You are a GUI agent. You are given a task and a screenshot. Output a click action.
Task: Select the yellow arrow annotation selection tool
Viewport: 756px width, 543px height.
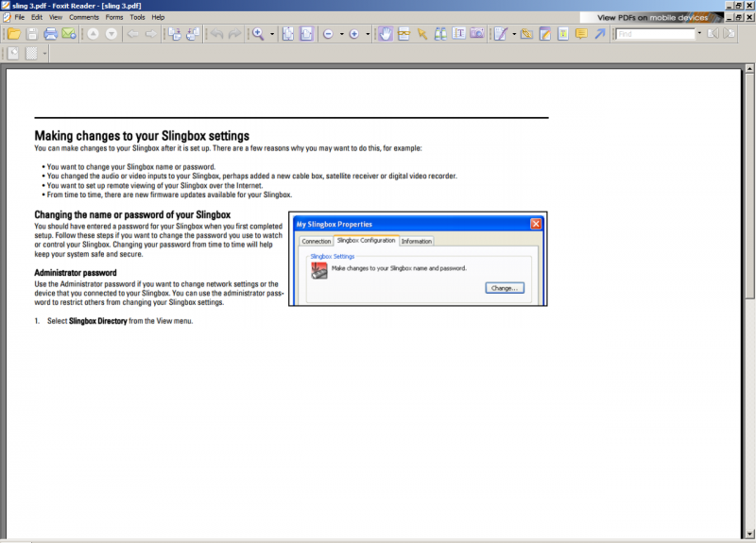[421, 34]
